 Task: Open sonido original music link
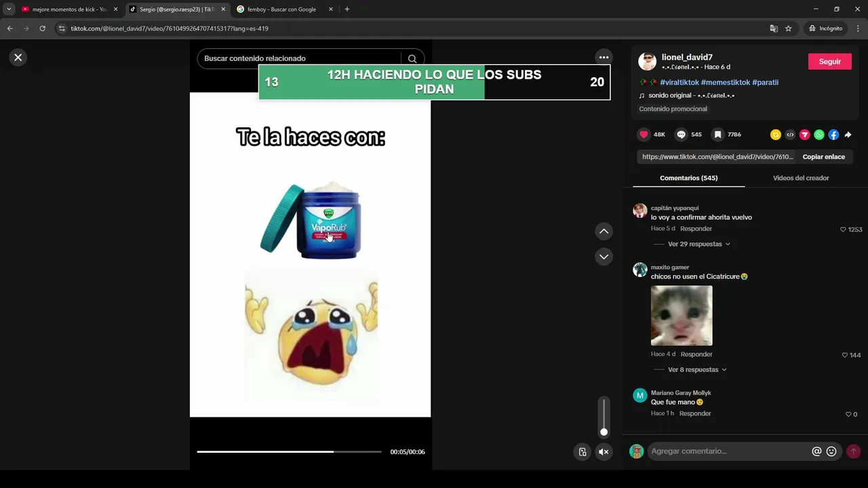coord(691,96)
